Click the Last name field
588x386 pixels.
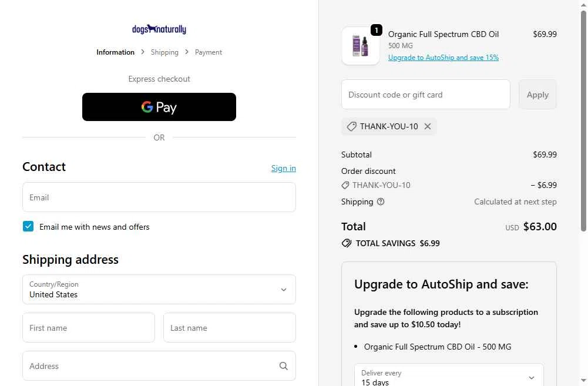click(x=230, y=327)
